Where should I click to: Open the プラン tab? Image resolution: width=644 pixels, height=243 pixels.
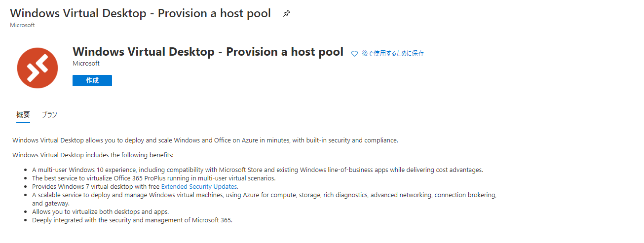pyautogui.click(x=49, y=114)
